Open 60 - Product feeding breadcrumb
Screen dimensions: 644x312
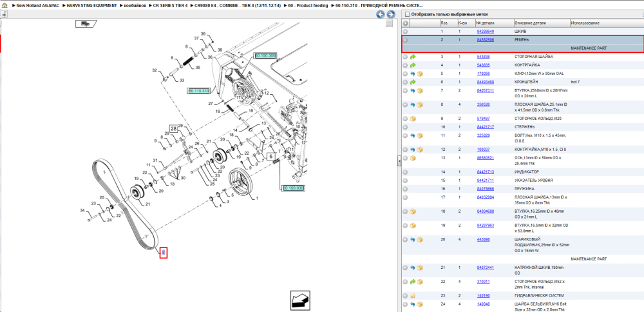(308, 6)
